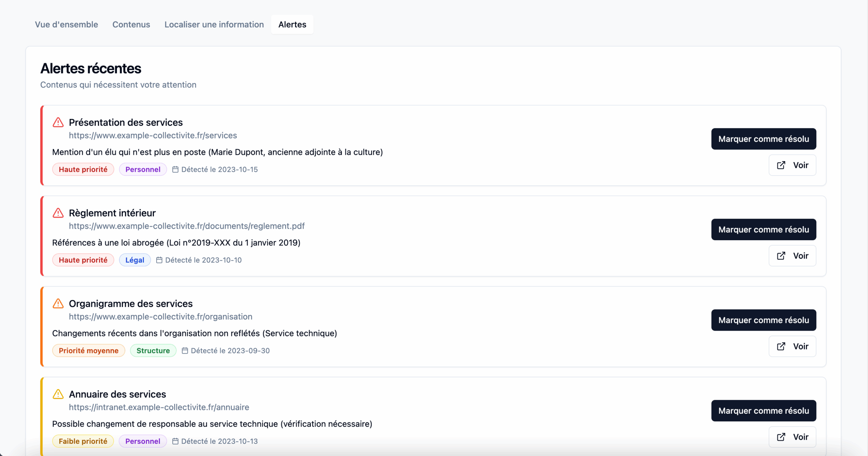The height and width of the screenshot is (456, 868).
Task: Select the title Annuaire des services
Action: (117, 394)
